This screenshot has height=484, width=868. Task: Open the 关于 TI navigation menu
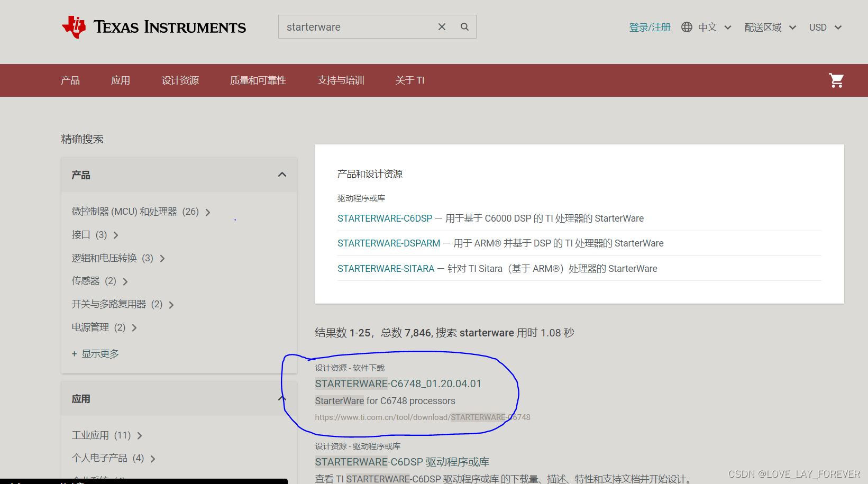(x=410, y=80)
